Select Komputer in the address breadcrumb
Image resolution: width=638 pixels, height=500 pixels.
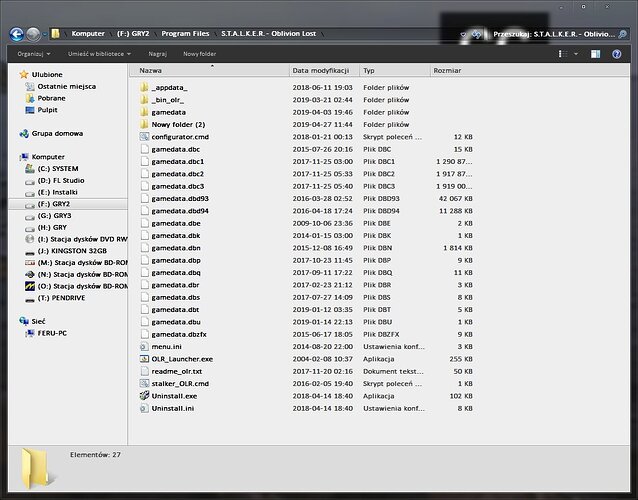pyautogui.click(x=88, y=33)
